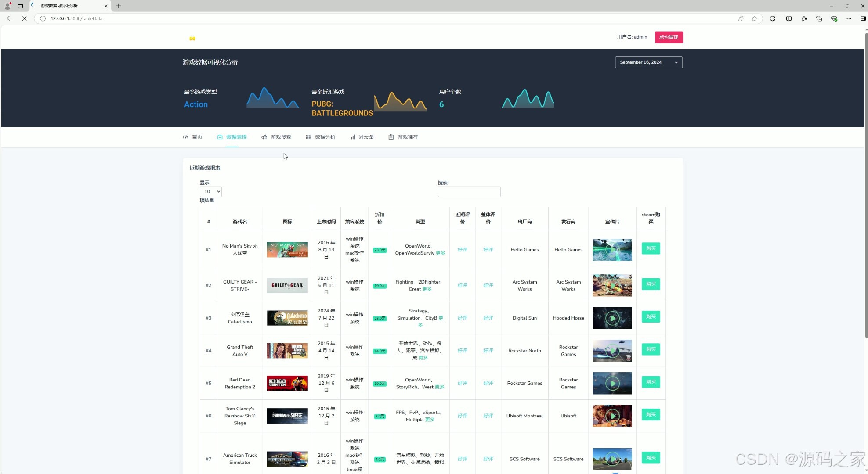Expand more tags for GUILTY GEAR types
Image resolution: width=868 pixels, height=474 pixels.
click(427, 289)
